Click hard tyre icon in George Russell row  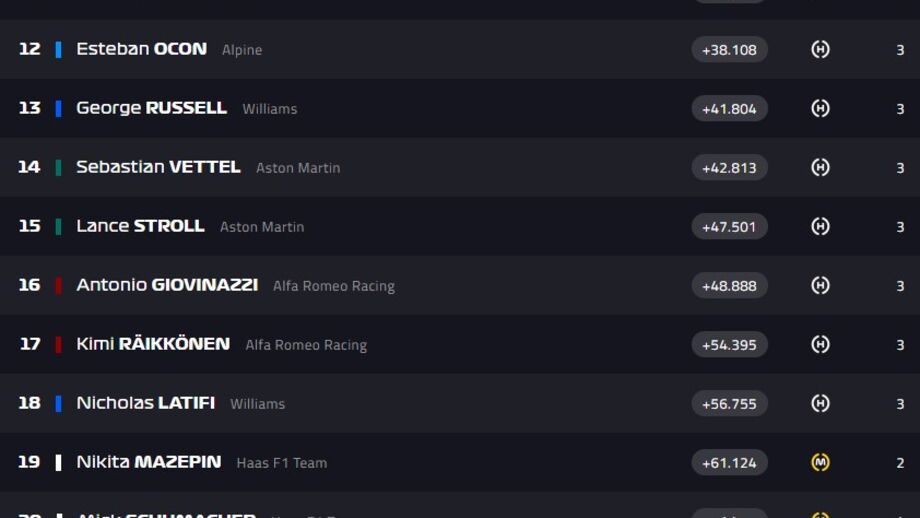coord(820,109)
